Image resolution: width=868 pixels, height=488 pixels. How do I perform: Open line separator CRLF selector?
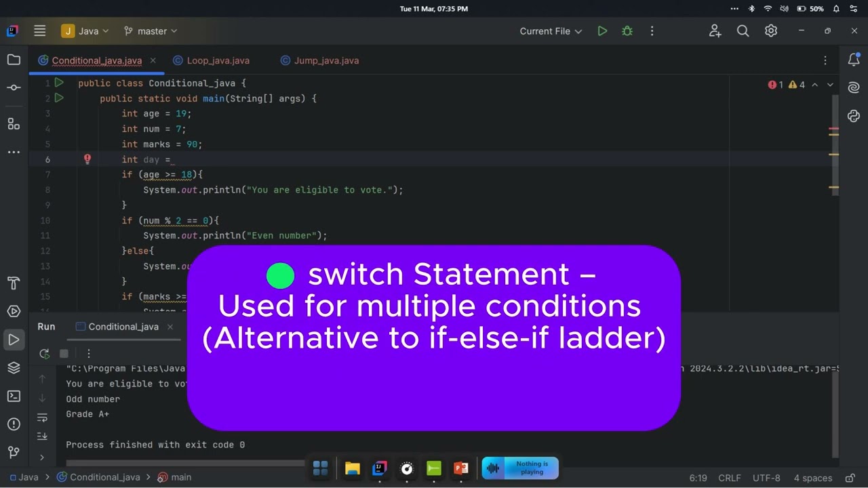pyautogui.click(x=730, y=478)
